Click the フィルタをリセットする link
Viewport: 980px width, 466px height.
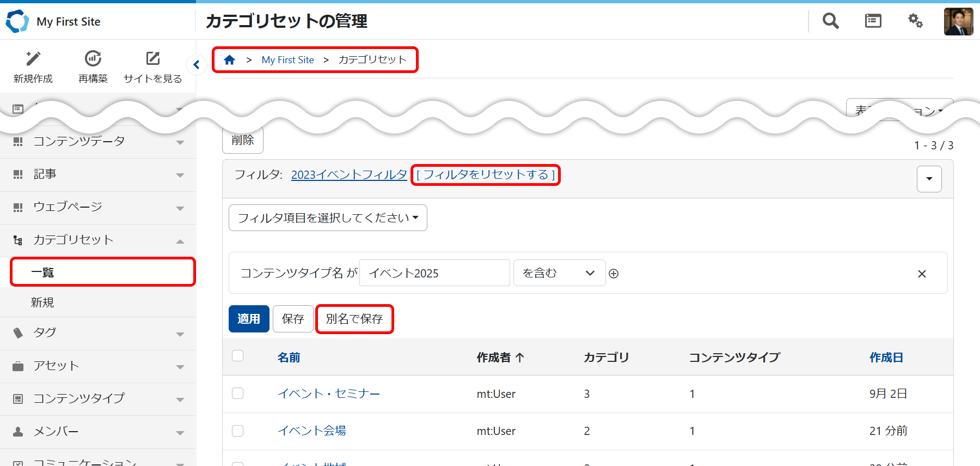pyautogui.click(x=485, y=175)
